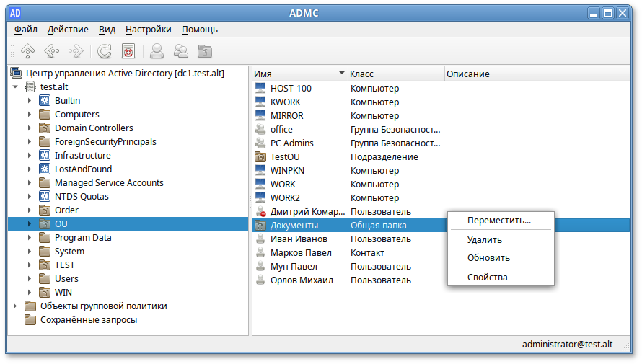Expand the Builtin tree node
This screenshot has height=364, width=642.
pos(30,101)
